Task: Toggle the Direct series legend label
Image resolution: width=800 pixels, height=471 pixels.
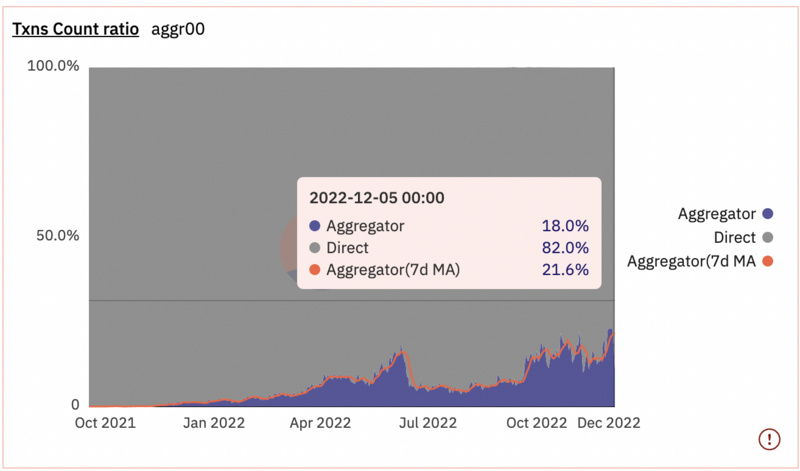Action: (735, 238)
